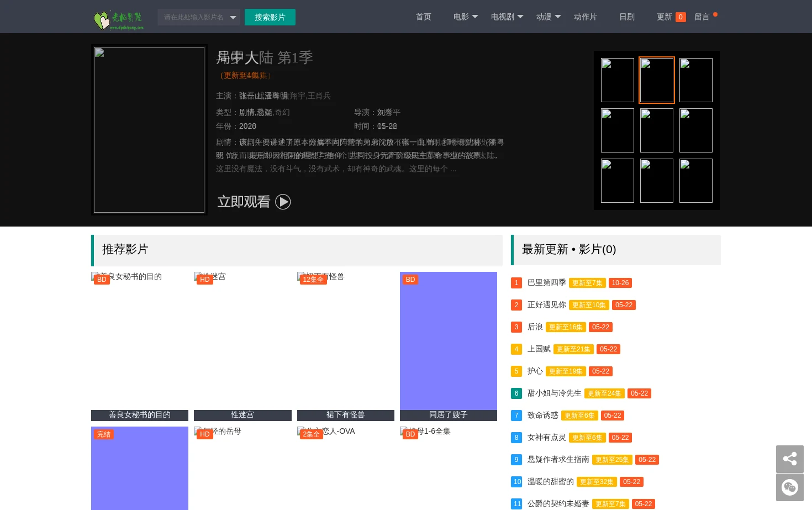Image resolution: width=812 pixels, height=510 pixels.
Task: Open the 日剧 navigation item
Action: (627, 17)
